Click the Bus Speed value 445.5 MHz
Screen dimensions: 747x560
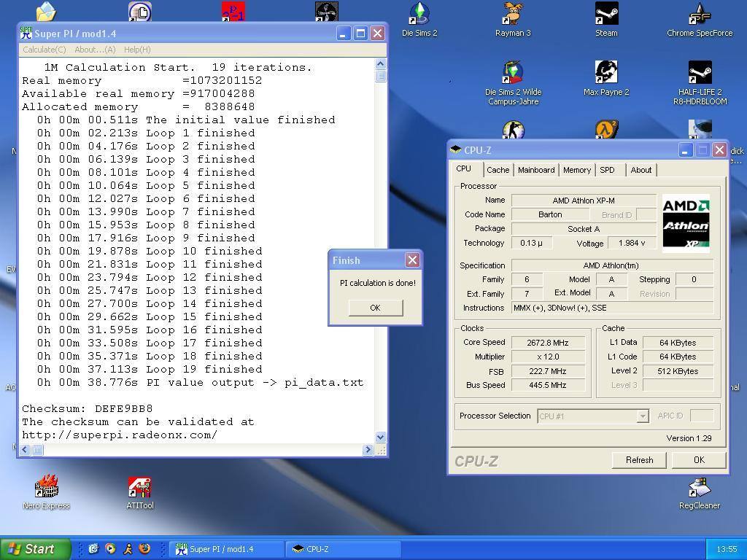tap(547, 385)
